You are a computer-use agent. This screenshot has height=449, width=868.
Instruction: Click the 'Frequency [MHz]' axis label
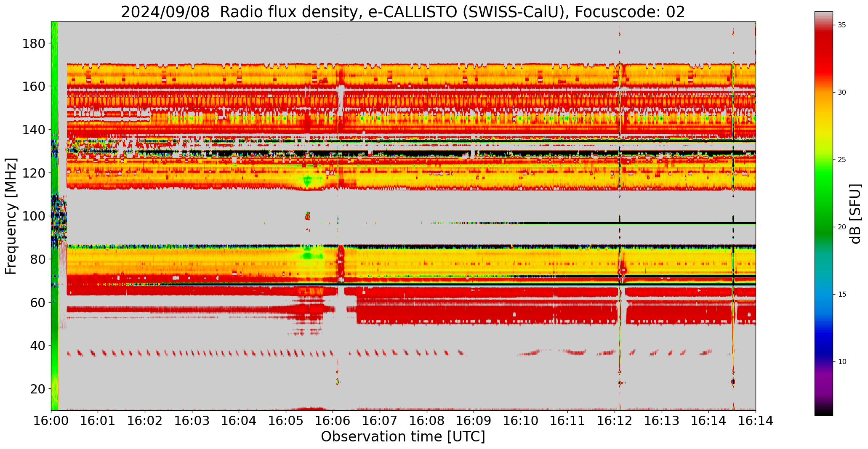click(x=11, y=216)
